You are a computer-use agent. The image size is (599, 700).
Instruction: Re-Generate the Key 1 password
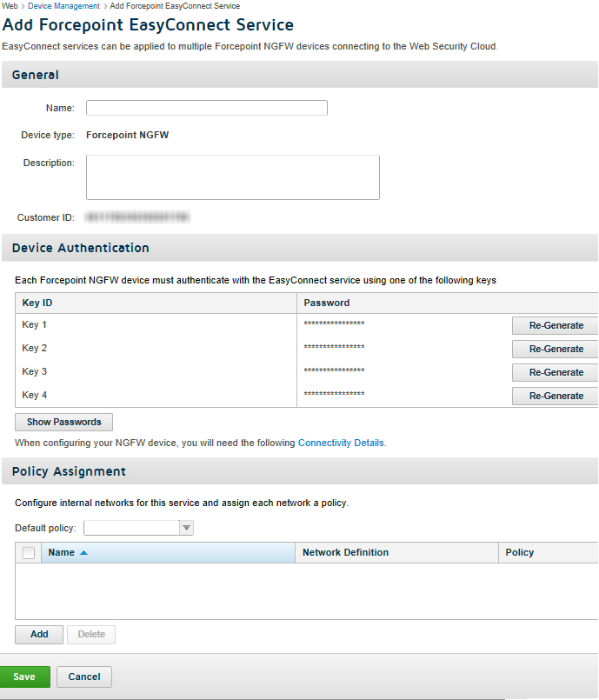556,325
